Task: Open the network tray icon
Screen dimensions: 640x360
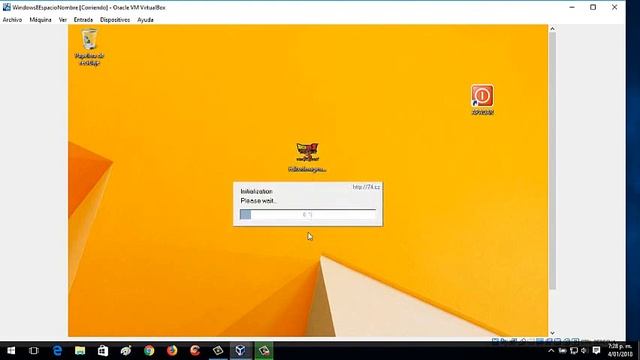Action: point(574,351)
